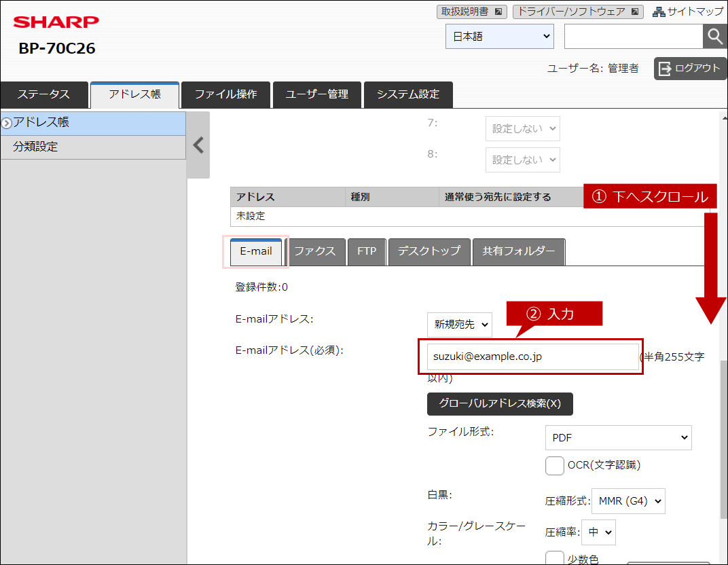
Task: Click the sitemap icon
Action: coord(658,12)
